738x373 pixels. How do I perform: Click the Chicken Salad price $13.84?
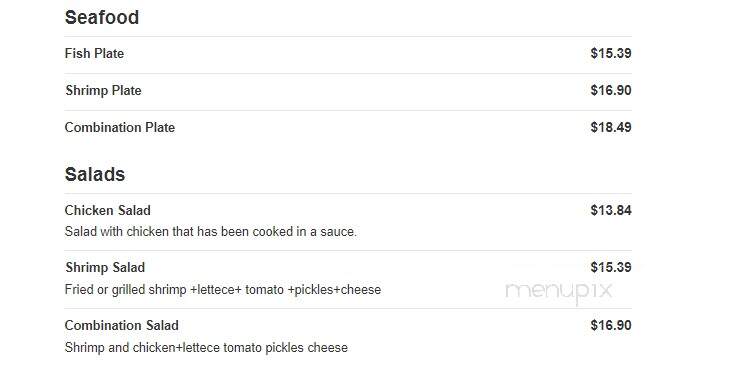611,210
